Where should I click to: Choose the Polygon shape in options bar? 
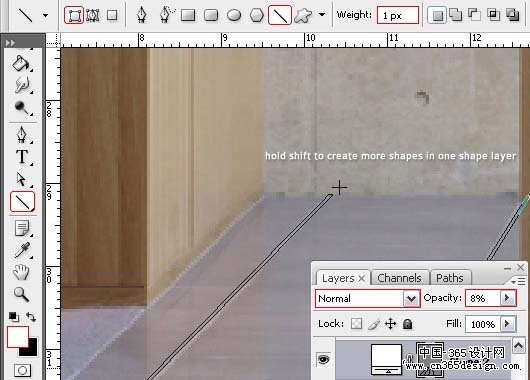(257, 15)
